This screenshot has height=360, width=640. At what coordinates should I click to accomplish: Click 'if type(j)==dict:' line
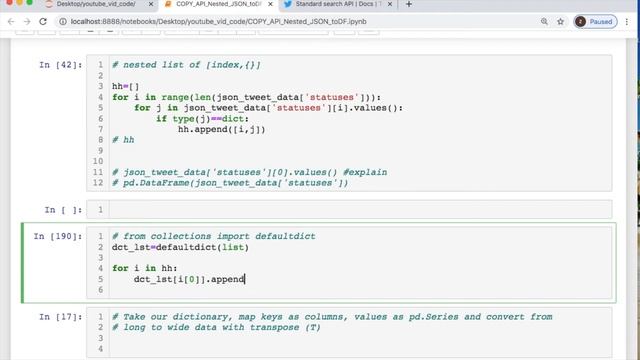coord(202,119)
